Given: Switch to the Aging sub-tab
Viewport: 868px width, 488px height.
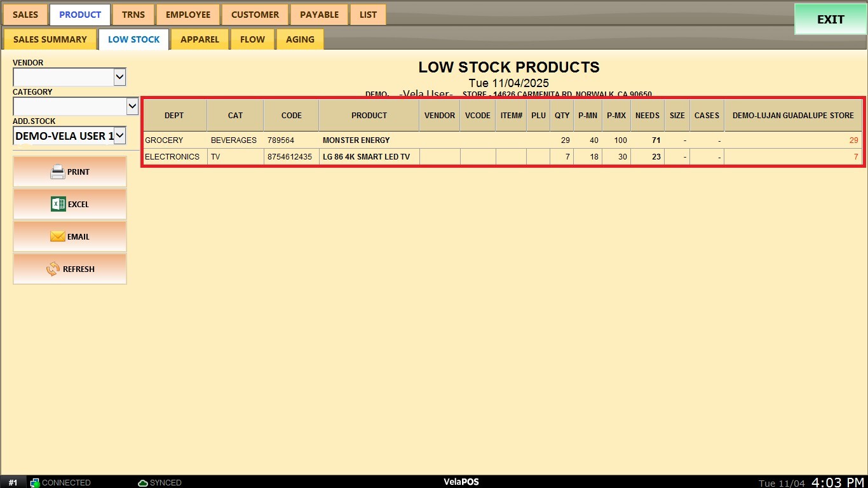Looking at the screenshot, I should click(300, 39).
